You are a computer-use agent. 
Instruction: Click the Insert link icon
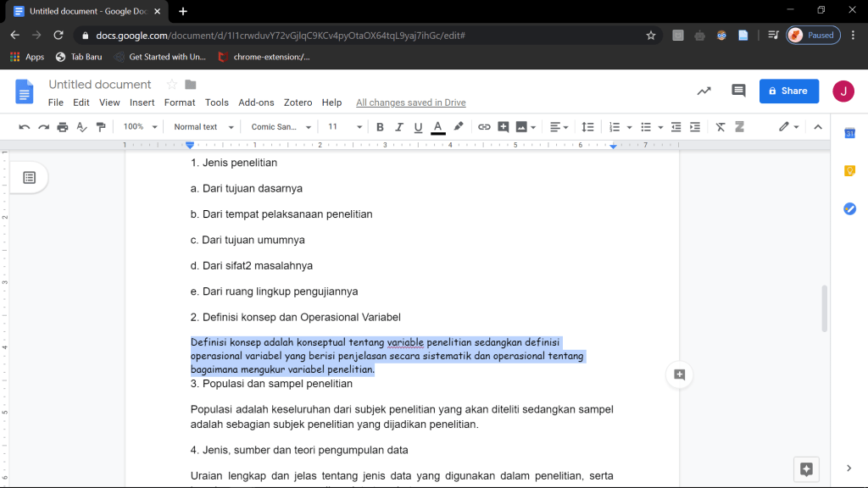pos(484,127)
